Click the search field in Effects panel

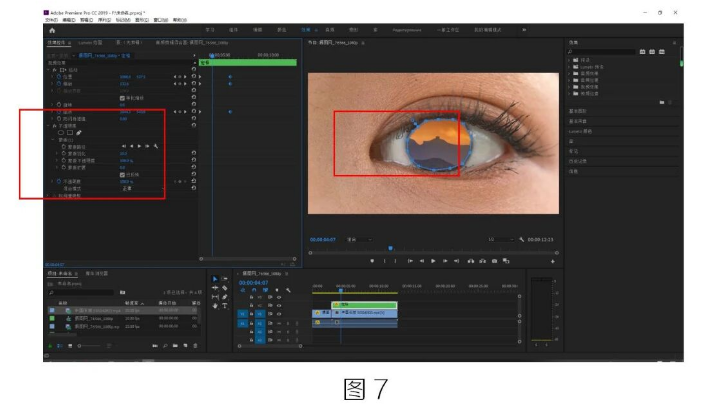point(600,51)
